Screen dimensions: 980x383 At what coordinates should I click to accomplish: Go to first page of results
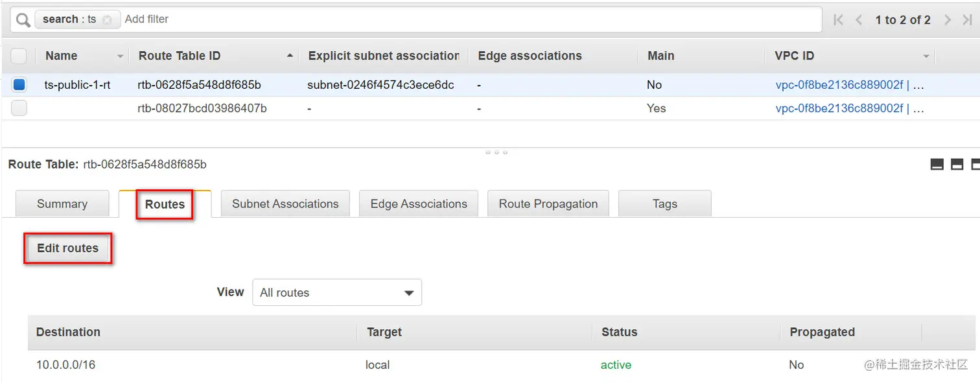(x=838, y=20)
